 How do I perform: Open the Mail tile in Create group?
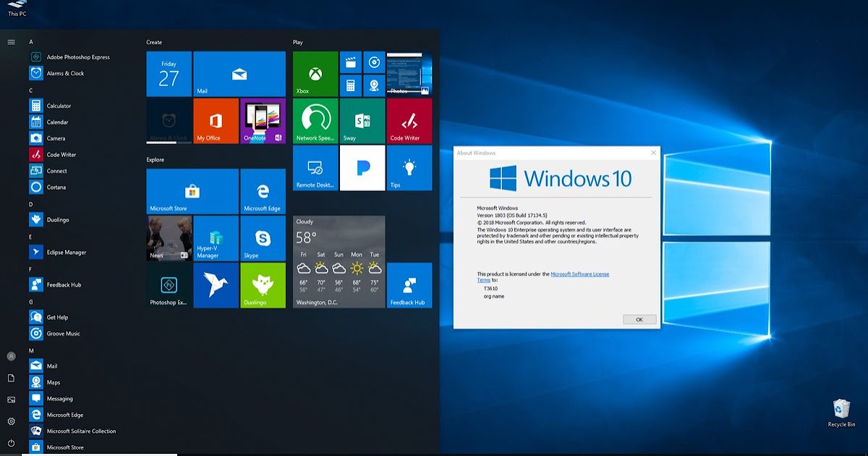239,74
